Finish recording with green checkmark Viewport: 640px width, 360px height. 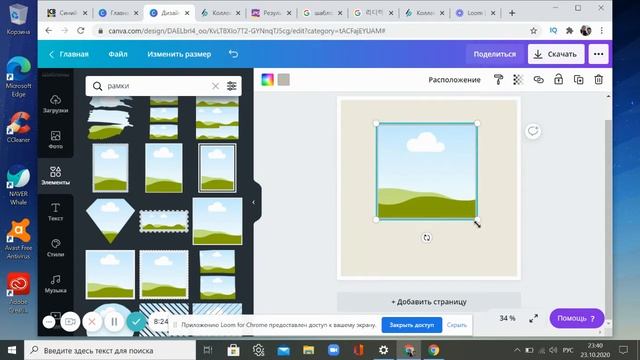click(136, 322)
